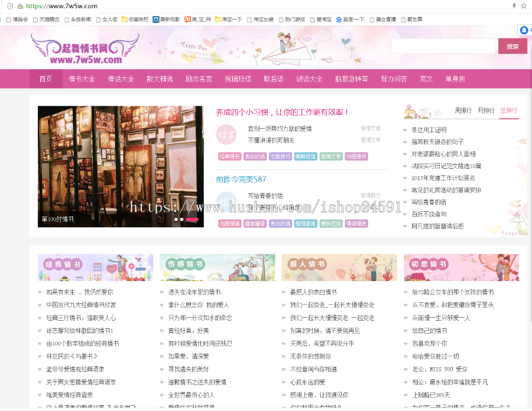Click the pink 情书 circle icon
The width and height of the screenshot is (532, 411).
click(x=226, y=135)
